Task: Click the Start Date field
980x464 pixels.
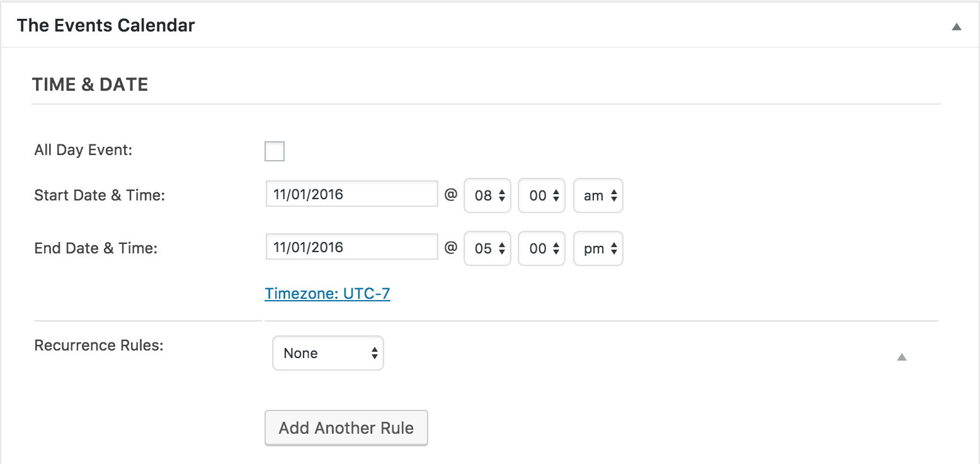Action: click(351, 194)
